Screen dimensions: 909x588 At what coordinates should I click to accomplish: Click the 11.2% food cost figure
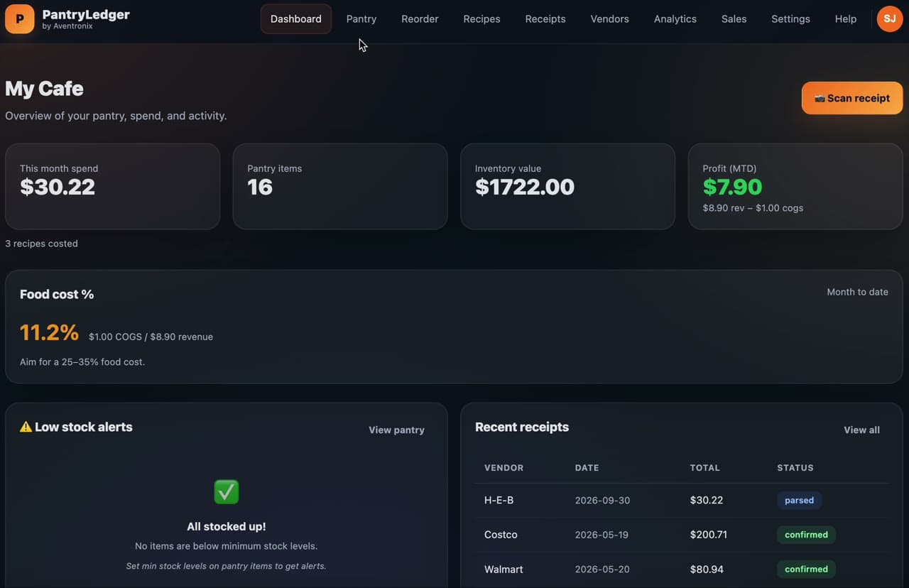pyautogui.click(x=49, y=332)
